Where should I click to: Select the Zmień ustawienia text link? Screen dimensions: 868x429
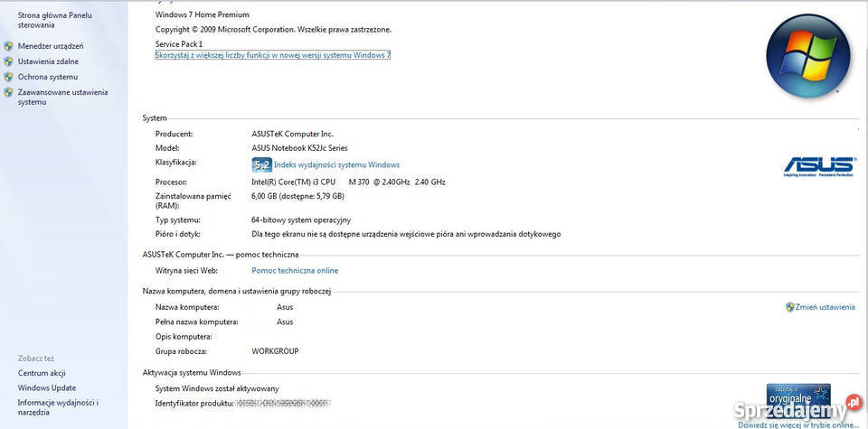825,307
